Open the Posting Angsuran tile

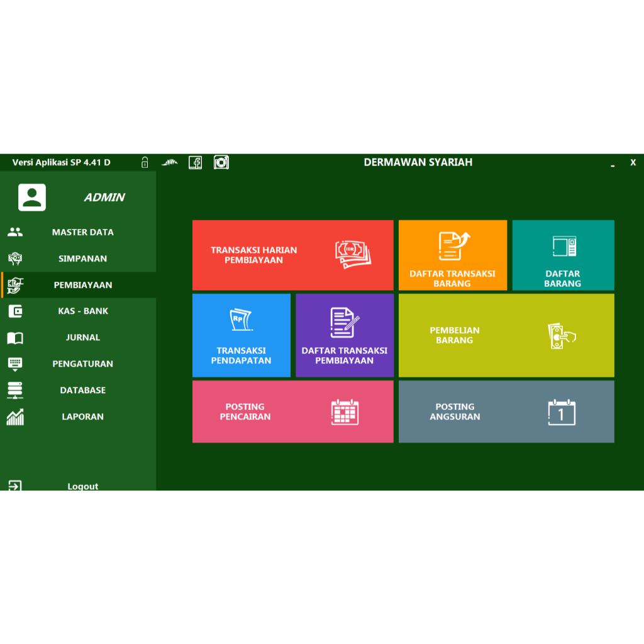(506, 411)
